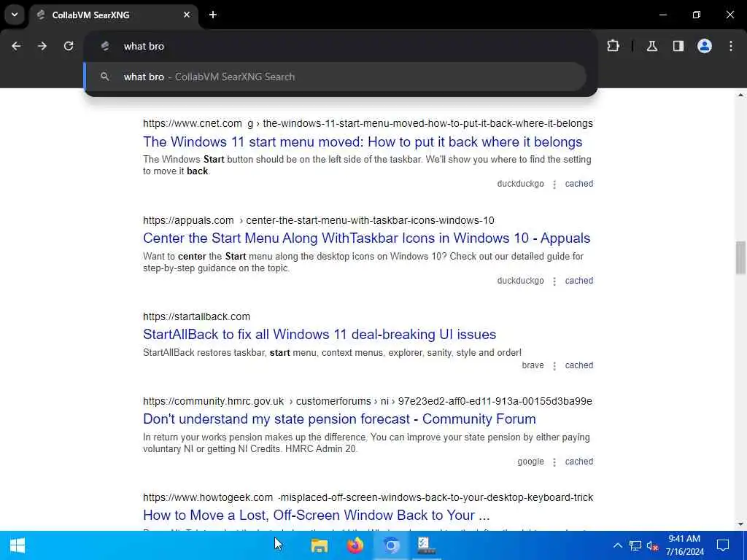Go back to the previous page

coord(16,46)
